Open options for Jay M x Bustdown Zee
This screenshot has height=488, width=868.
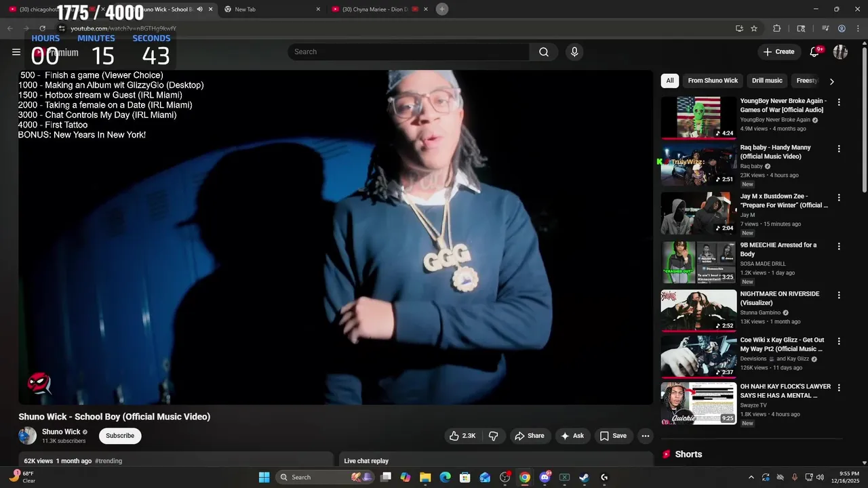[x=839, y=197]
